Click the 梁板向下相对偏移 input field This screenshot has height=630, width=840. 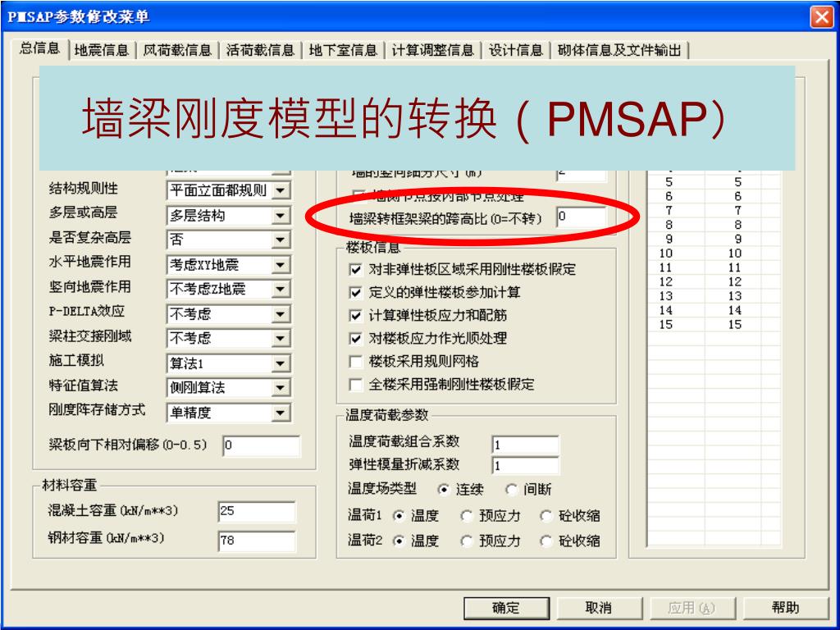262,445
